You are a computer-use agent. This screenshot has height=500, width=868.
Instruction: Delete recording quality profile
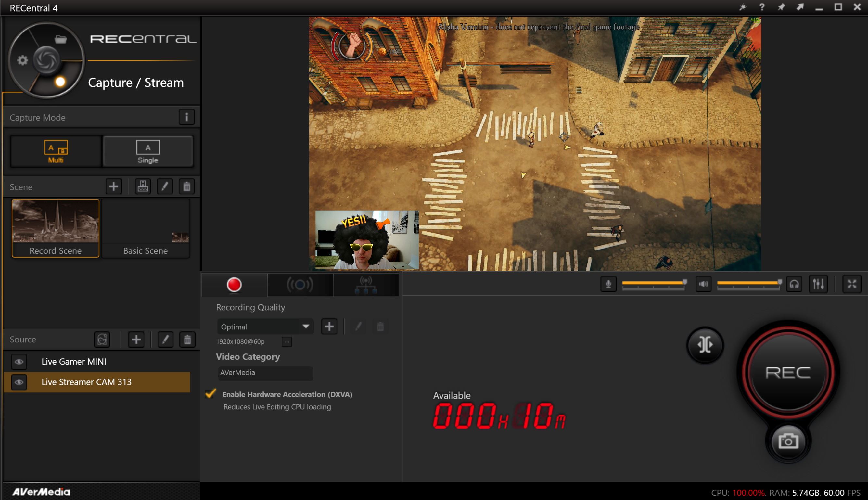(380, 327)
